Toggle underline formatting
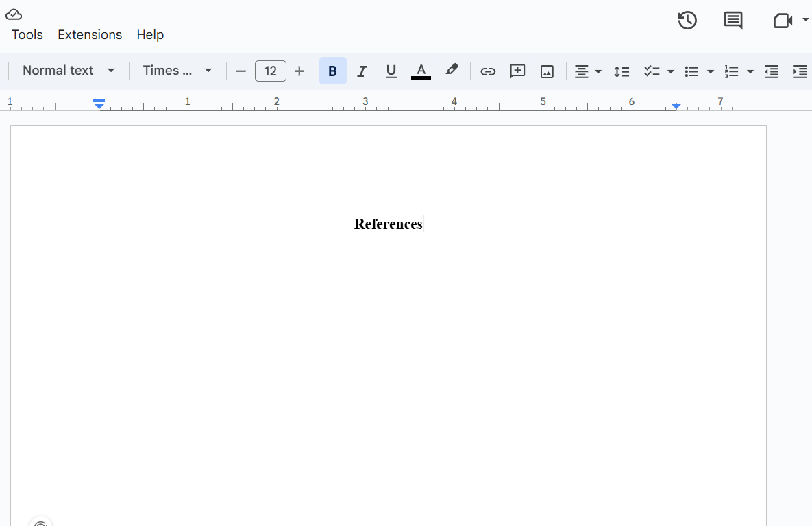 391,71
